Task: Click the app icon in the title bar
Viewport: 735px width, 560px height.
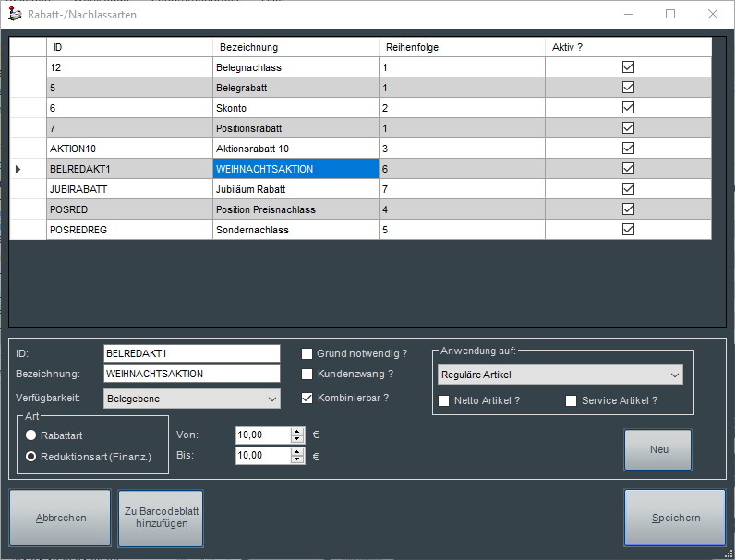Action: [15, 14]
